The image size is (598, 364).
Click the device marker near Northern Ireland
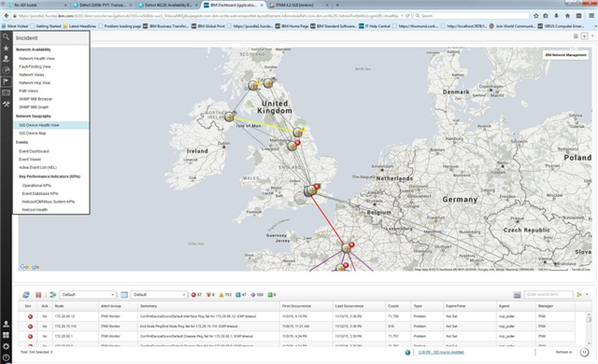[x=229, y=117]
